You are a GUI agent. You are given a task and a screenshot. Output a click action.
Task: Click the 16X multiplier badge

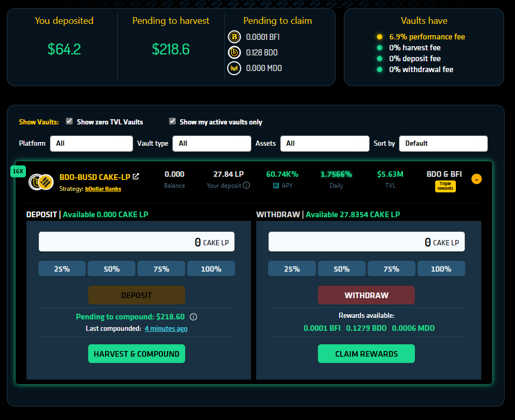tap(18, 171)
